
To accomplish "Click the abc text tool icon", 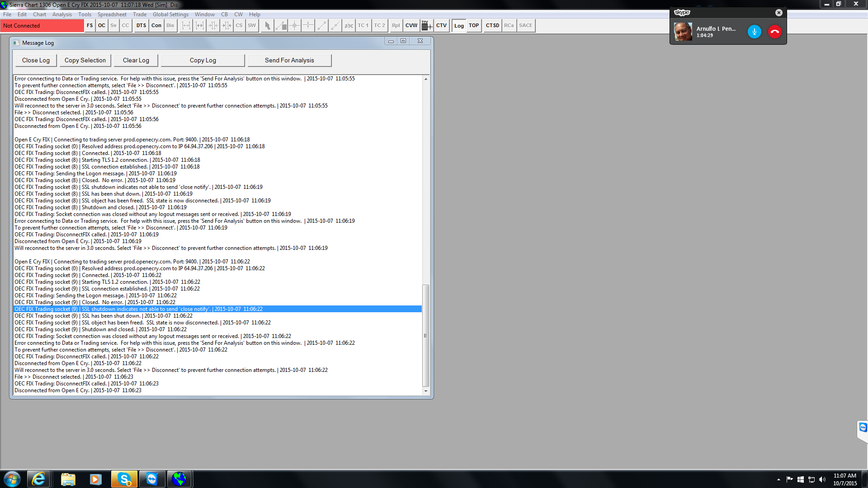I will 349,26.
